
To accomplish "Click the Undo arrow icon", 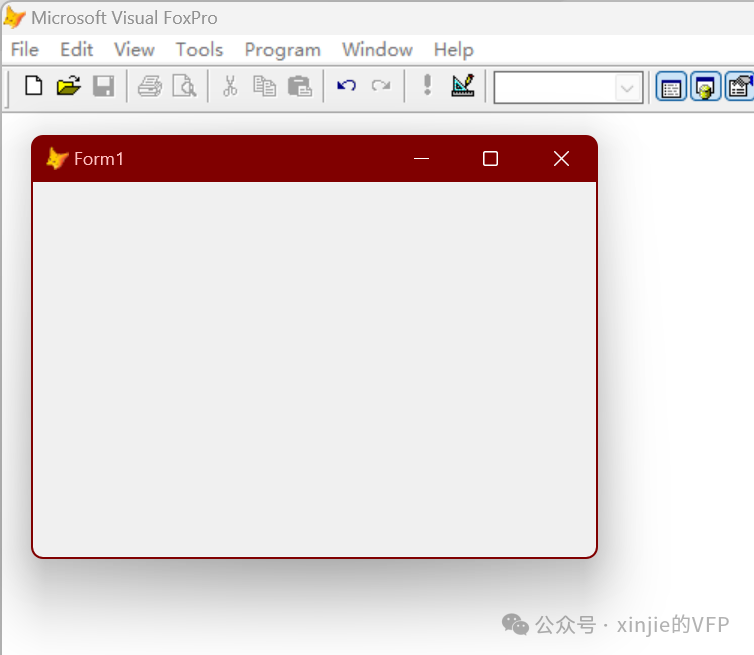I will (346, 86).
